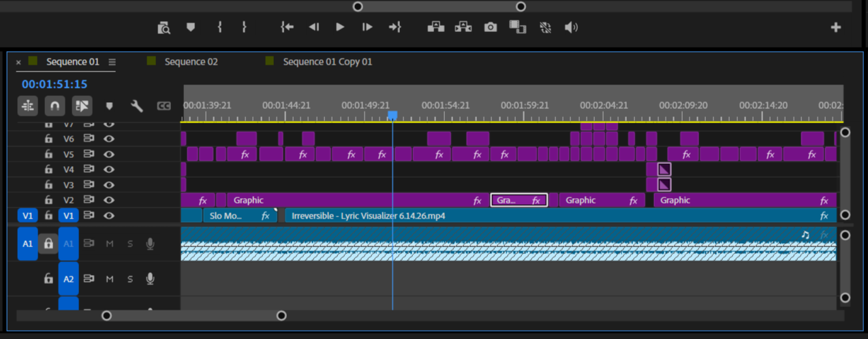
Task: Select the highlighted Gra... graphic clip
Action: pos(519,200)
